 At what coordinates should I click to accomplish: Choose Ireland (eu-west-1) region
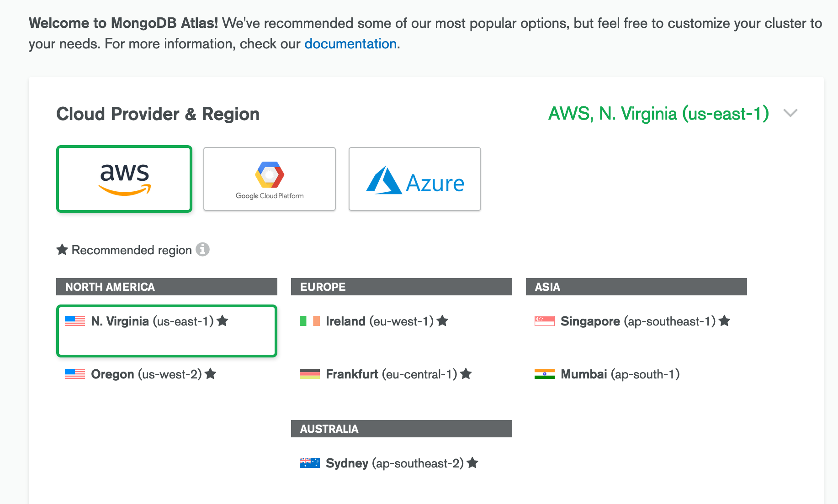tap(379, 321)
